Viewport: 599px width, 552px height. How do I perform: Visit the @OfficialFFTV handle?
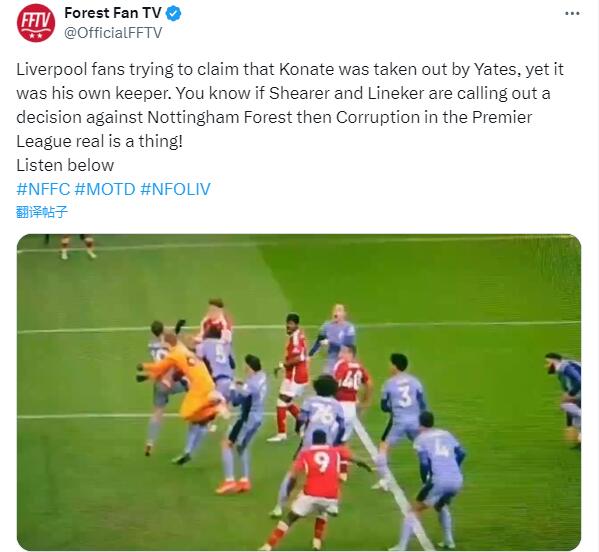113,32
